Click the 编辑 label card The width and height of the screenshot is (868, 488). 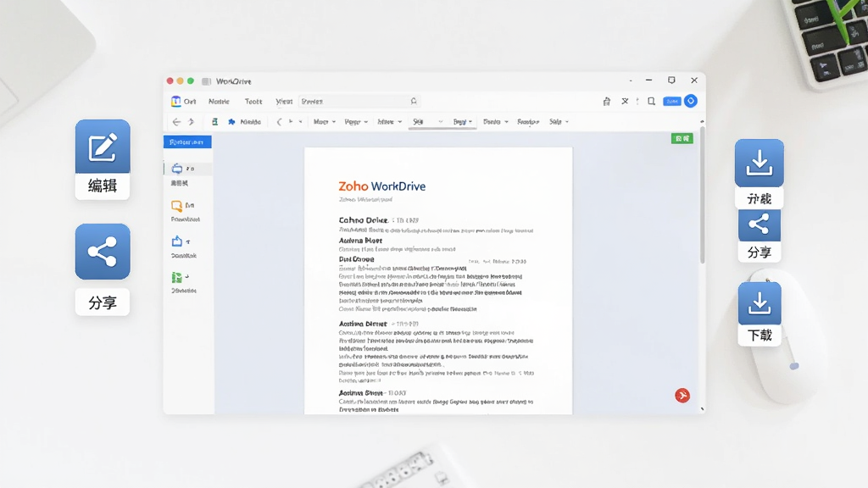[x=103, y=186]
